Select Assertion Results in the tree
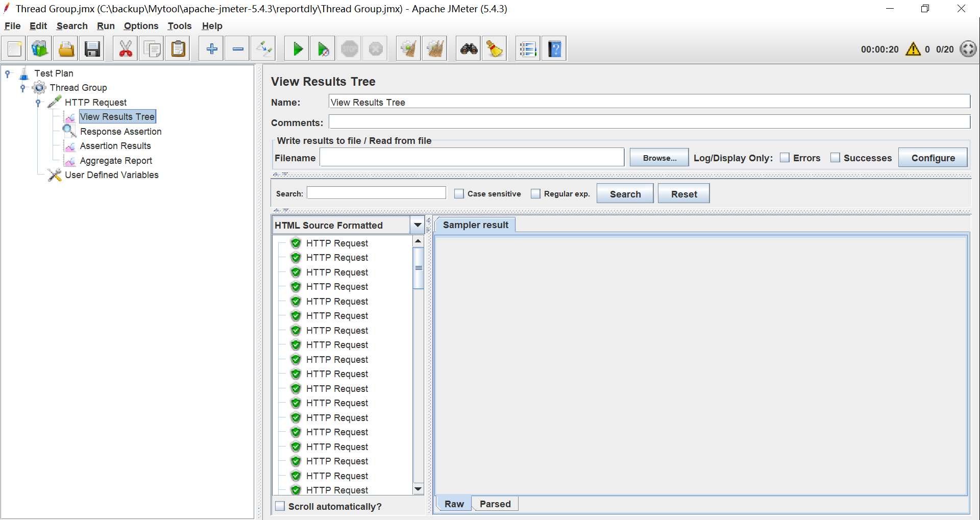The height and width of the screenshot is (520, 980). (115, 146)
